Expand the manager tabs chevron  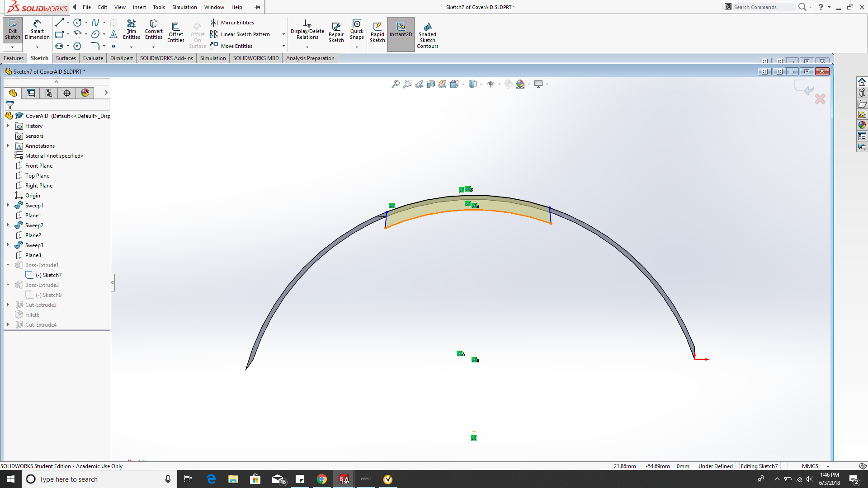tap(106, 93)
